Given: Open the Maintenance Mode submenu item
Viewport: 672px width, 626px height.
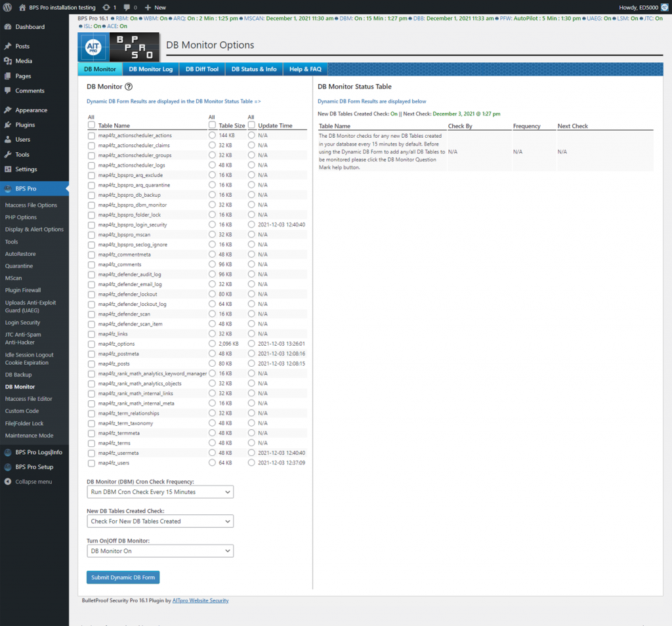Looking at the screenshot, I should point(29,435).
